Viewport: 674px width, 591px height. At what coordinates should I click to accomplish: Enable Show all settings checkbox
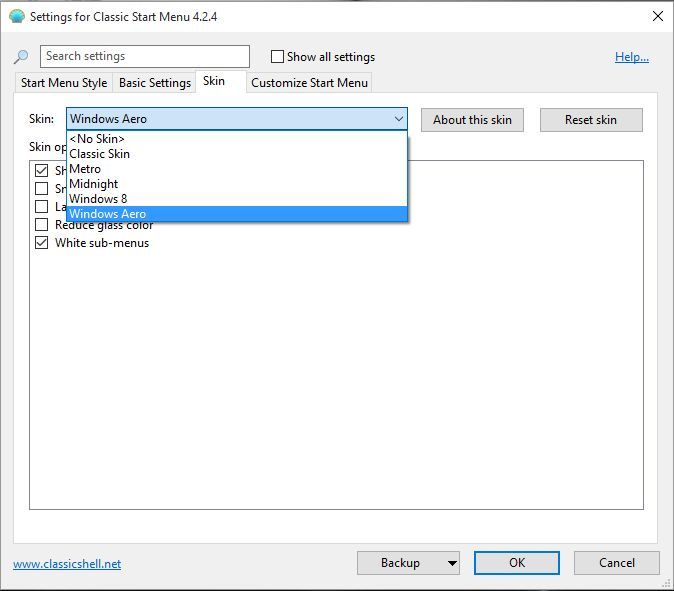click(x=277, y=56)
